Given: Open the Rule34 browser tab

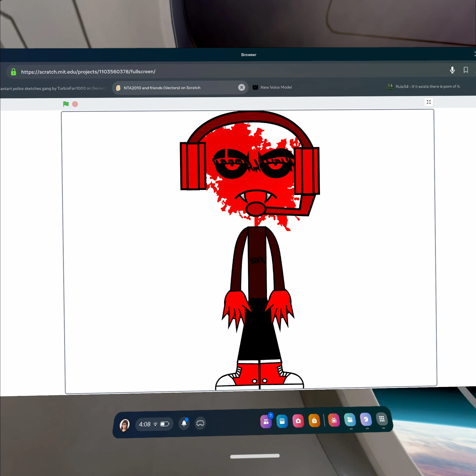Looking at the screenshot, I should click(x=424, y=86).
